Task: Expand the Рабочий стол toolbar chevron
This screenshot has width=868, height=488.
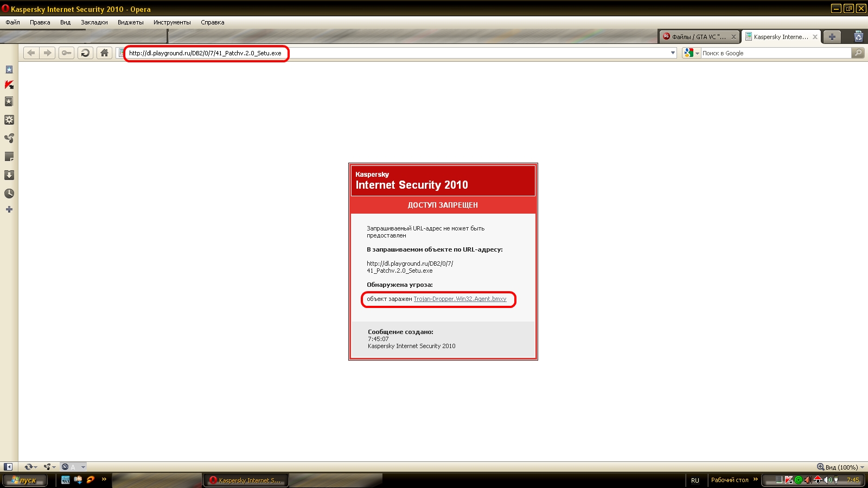Action: coord(755,479)
